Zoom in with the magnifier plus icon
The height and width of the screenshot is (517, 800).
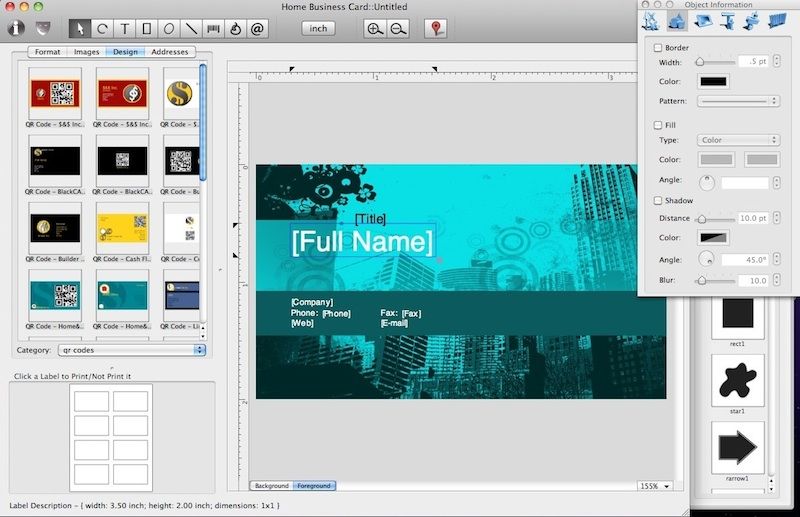[x=375, y=29]
